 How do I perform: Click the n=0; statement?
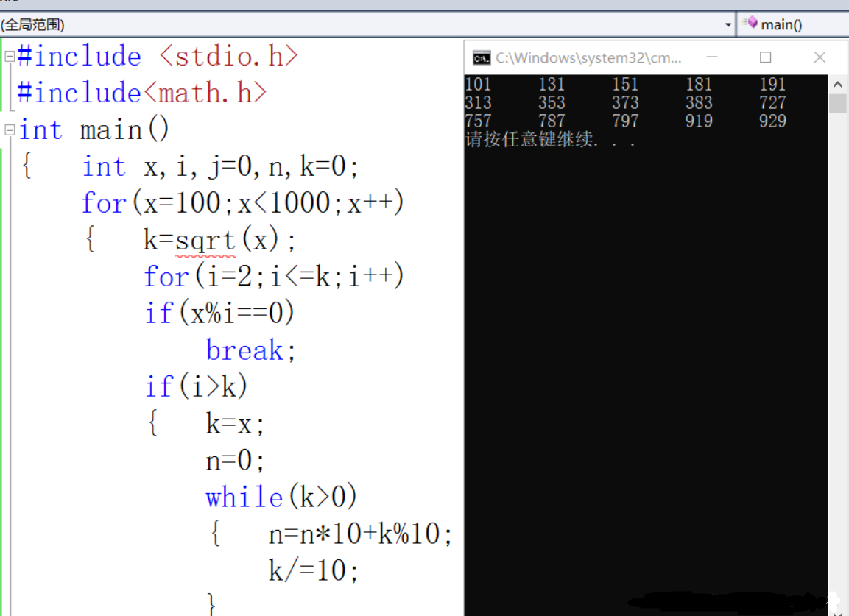(235, 461)
